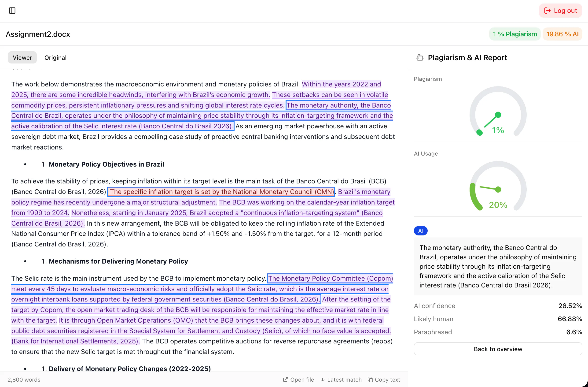588x387 pixels.
Task: Select highlighted sentence 'The Monetary Policy Committee (Copom)'
Action: click(x=330, y=279)
